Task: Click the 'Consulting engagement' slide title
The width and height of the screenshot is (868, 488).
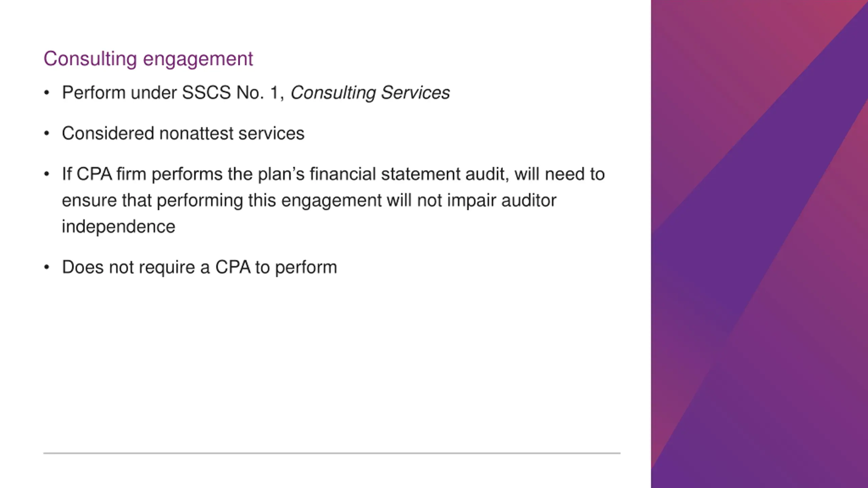Action: (148, 59)
